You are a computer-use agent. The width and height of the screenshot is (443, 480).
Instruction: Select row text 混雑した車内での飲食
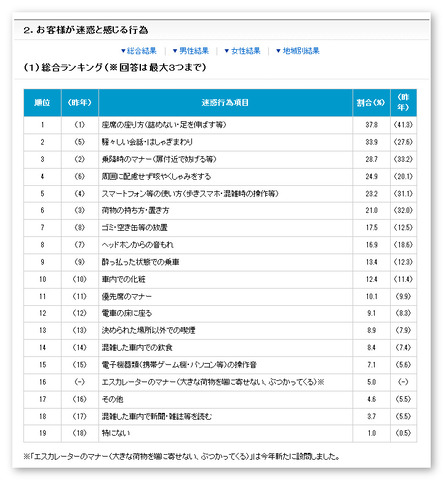pyautogui.click(x=137, y=348)
